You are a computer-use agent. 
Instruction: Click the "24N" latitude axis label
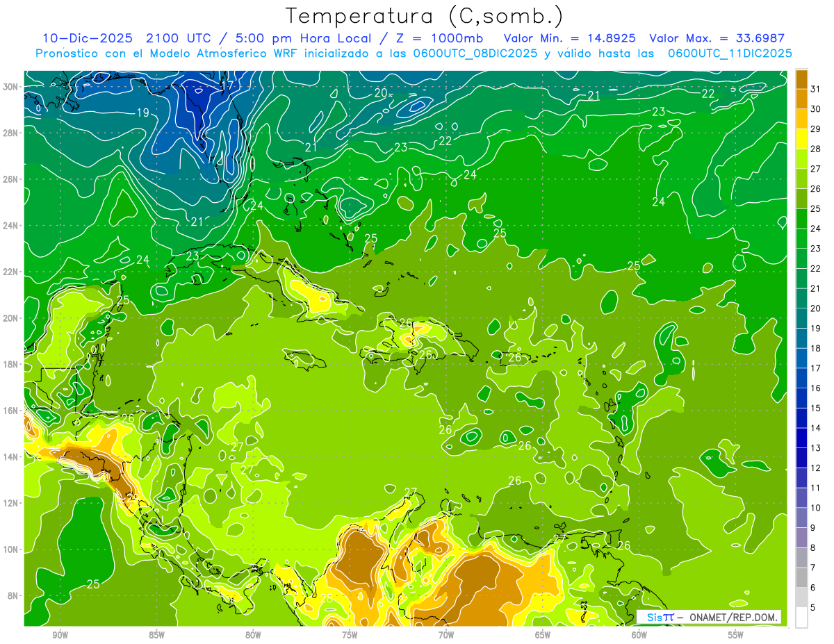click(x=11, y=226)
